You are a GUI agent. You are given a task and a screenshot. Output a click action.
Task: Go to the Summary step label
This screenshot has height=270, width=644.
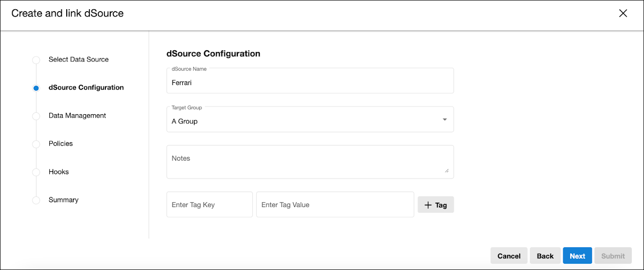63,200
